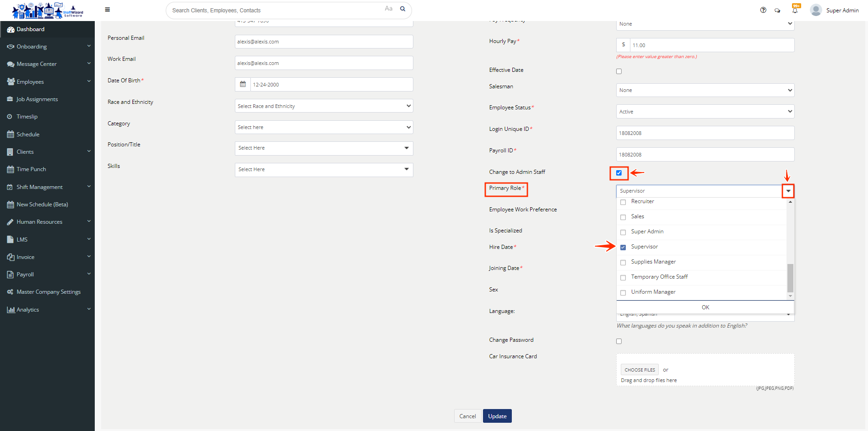Click the Date Of Birth calendar icon
868x431 pixels.
[x=243, y=84]
